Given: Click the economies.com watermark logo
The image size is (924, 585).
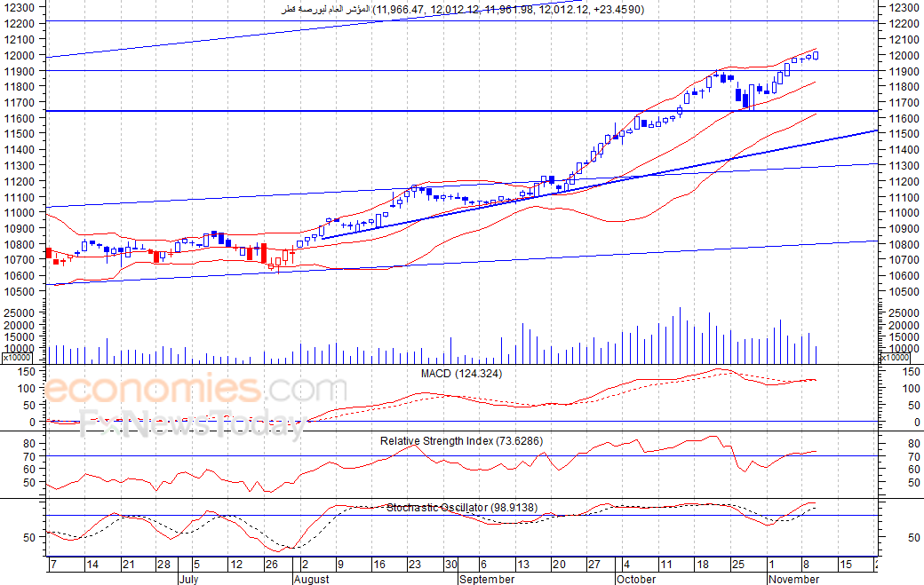Looking at the screenshot, I should [195, 390].
